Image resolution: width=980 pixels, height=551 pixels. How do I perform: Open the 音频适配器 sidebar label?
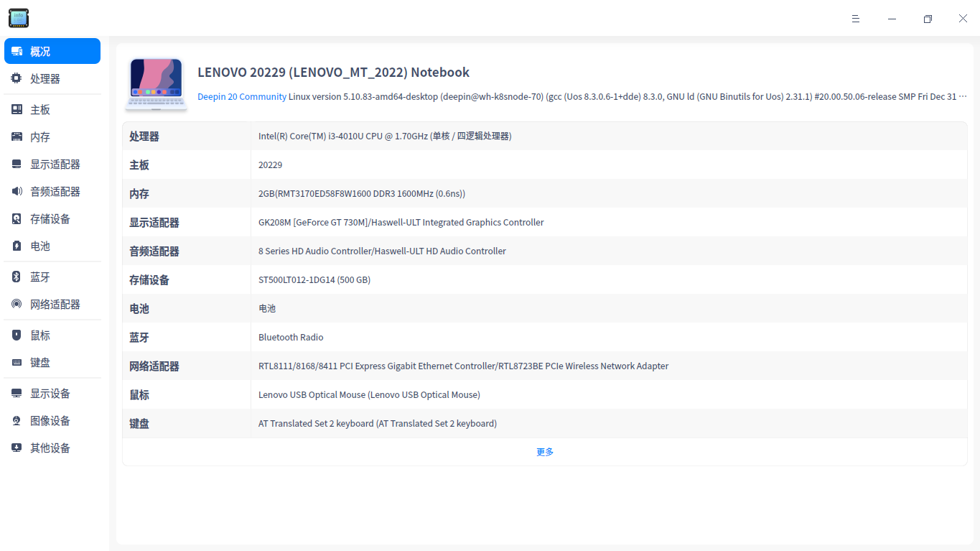pyautogui.click(x=55, y=191)
